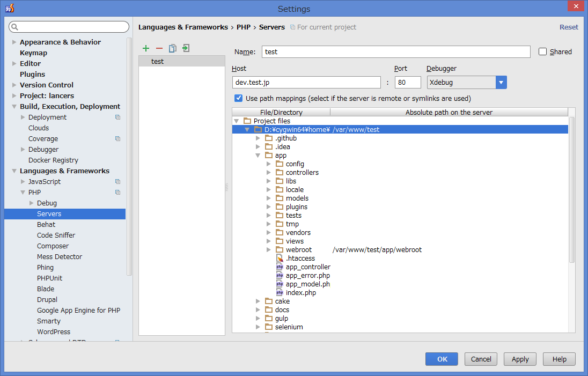Copy the selected server configuration

tap(173, 48)
